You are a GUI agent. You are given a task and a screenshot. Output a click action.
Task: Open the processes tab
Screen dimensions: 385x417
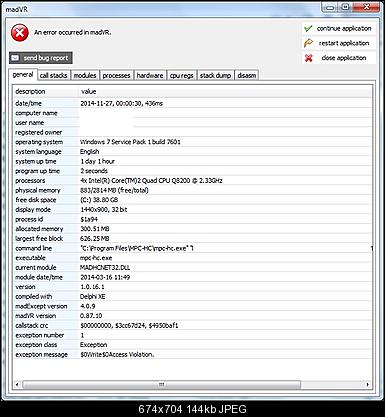coord(116,76)
